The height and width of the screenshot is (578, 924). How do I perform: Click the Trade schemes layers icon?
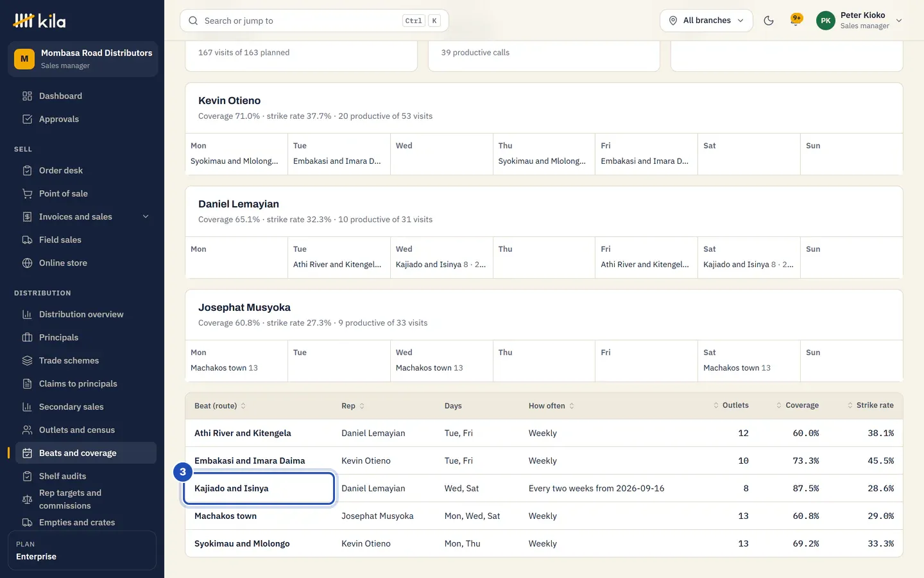coord(27,360)
